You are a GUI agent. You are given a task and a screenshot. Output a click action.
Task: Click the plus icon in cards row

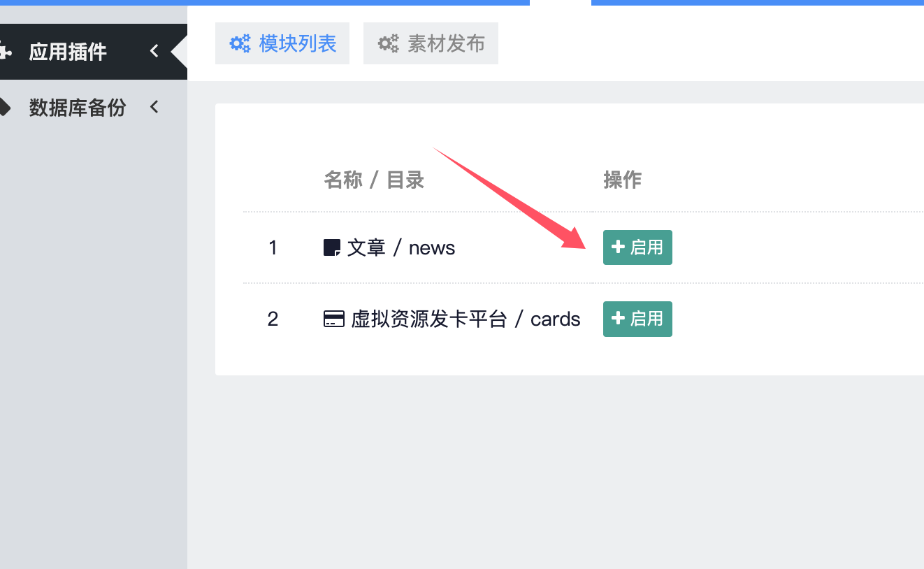[618, 318]
